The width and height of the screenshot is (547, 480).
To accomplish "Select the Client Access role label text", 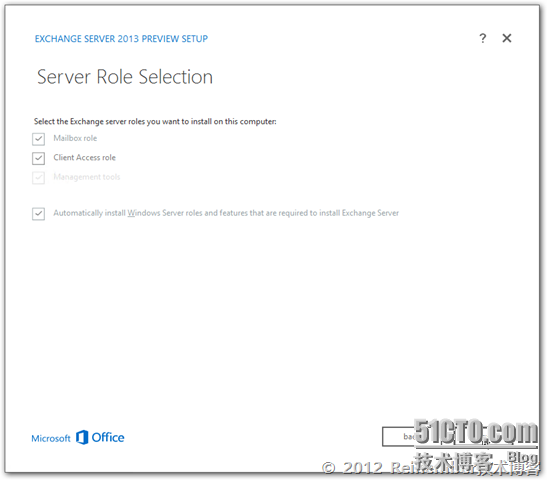I will [84, 158].
